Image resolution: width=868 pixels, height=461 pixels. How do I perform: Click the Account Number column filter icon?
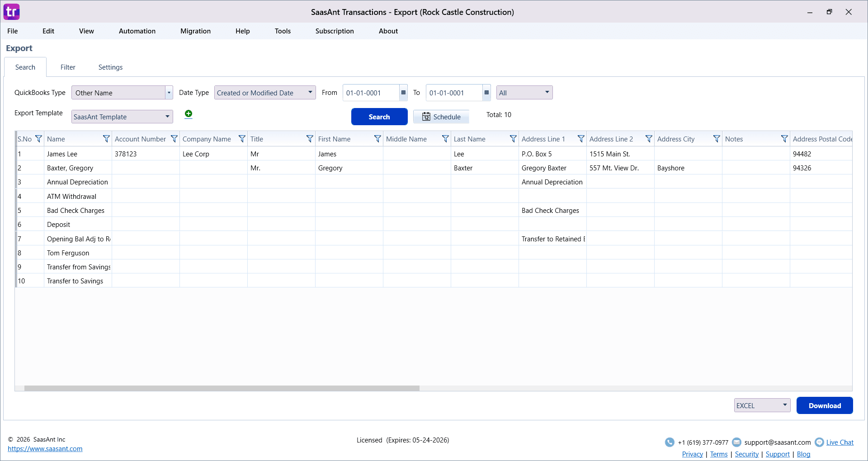pyautogui.click(x=174, y=139)
